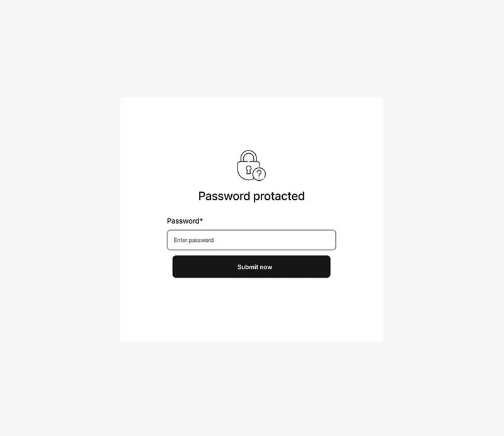Click the question mark badge on the lock

(259, 175)
